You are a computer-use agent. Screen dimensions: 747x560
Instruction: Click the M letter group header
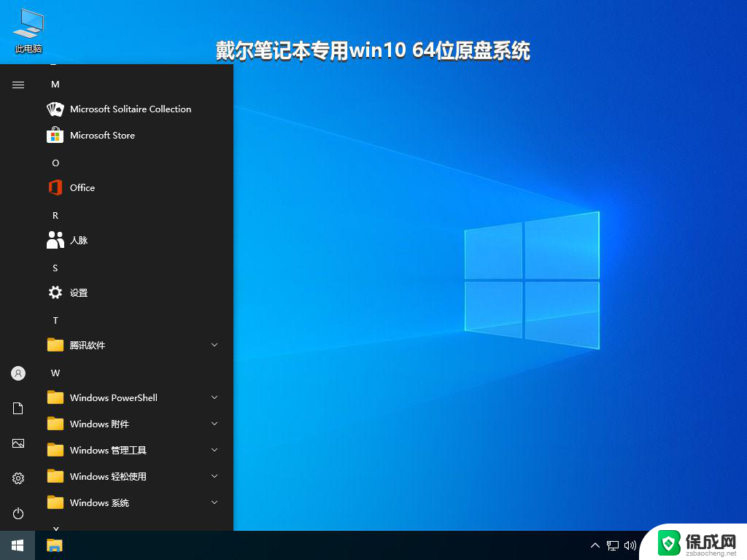(x=55, y=85)
